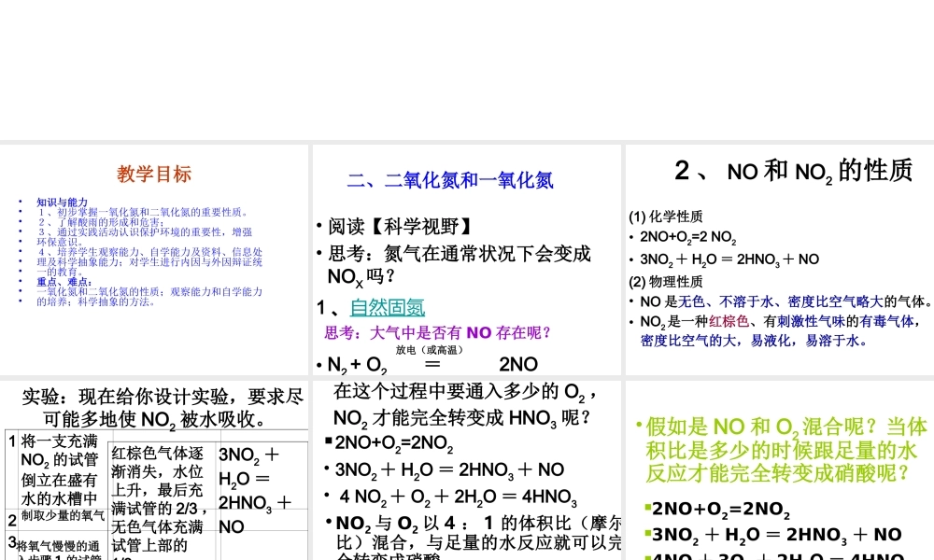Click the 教学目标 title text

click(154, 174)
